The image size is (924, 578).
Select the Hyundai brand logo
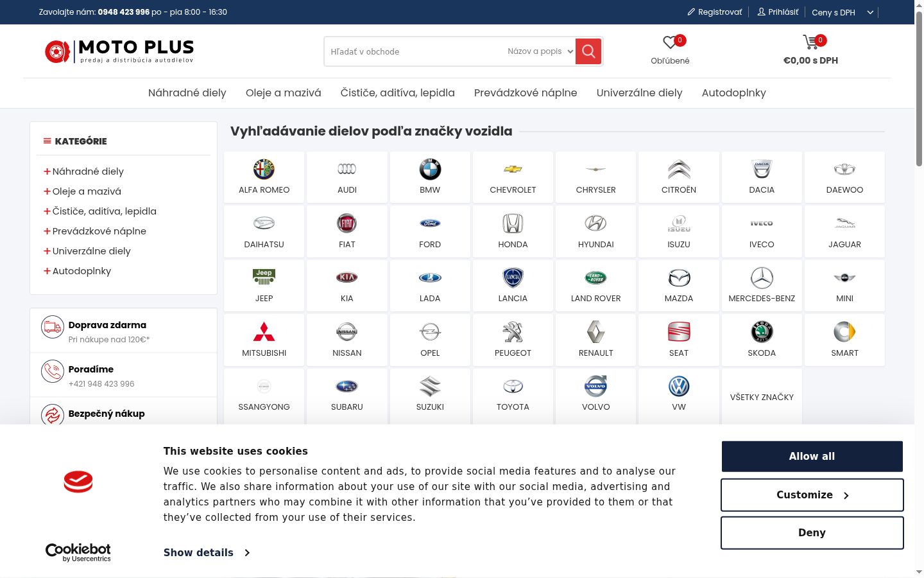tap(595, 223)
